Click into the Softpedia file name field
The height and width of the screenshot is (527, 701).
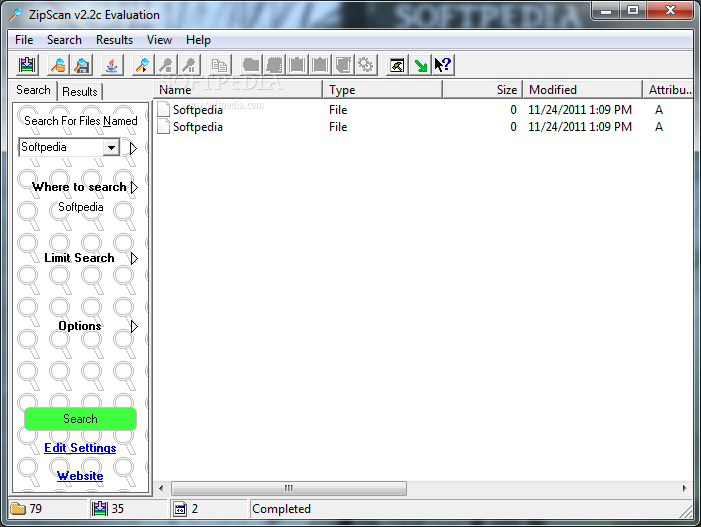coord(62,147)
